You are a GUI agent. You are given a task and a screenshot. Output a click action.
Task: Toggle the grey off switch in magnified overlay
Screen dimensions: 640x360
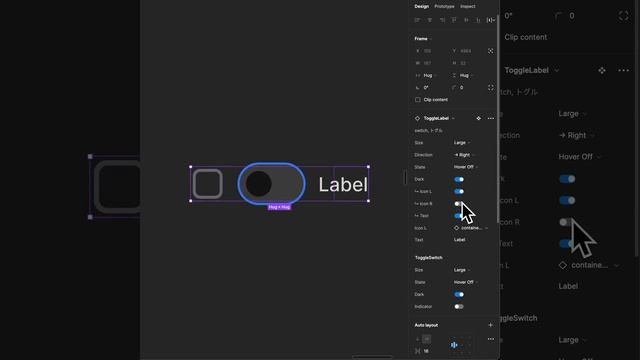pos(567,222)
